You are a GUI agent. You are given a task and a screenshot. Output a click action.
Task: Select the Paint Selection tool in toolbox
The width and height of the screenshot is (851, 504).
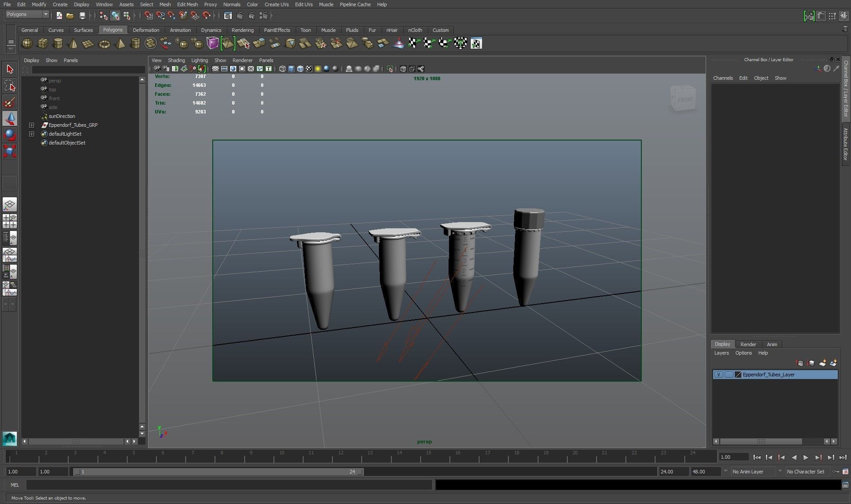tap(9, 103)
